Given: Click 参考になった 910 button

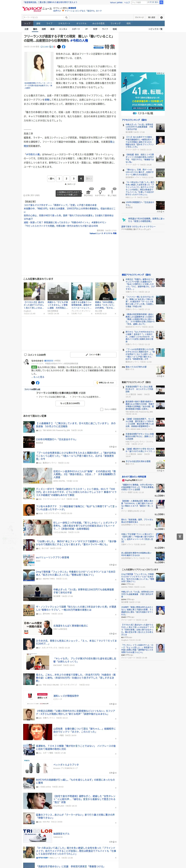Looking at the screenshot, I should coord(105,383).
